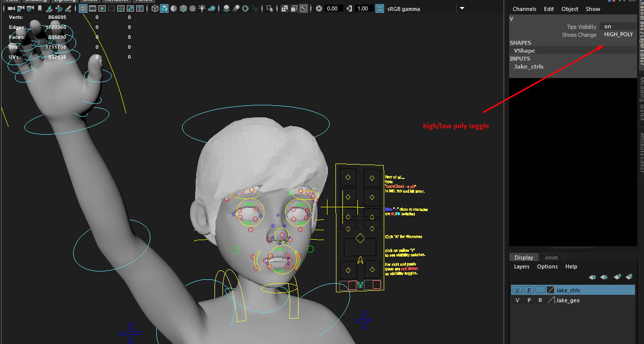Screen dimensions: 644x344
Task: Toggle X-Ray Active Components icon
Action: (294, 8)
